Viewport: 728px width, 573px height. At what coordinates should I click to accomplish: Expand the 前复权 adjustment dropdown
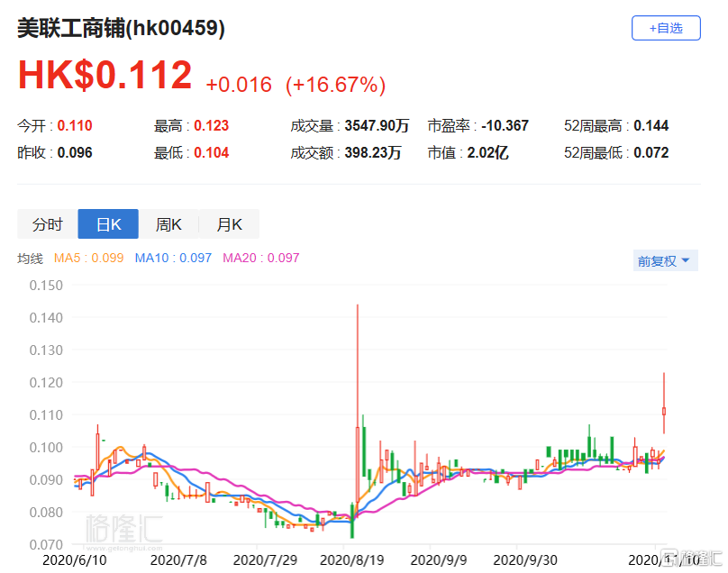[664, 260]
